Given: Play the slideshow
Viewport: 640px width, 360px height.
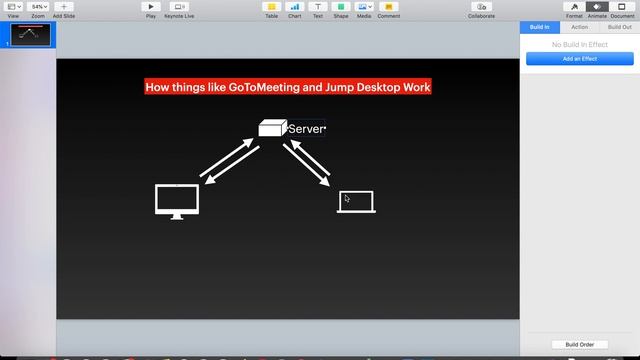Looking at the screenshot, I should tap(151, 7).
